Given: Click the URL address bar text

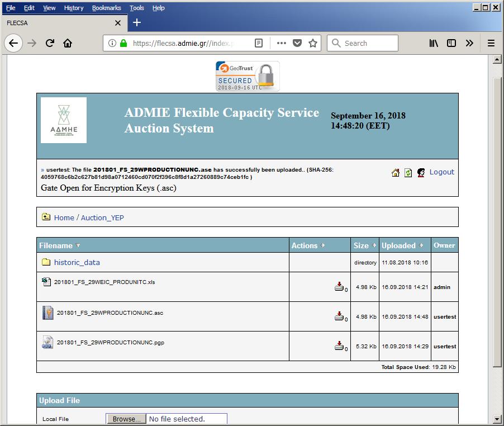Looking at the screenshot, I should click(x=184, y=43).
